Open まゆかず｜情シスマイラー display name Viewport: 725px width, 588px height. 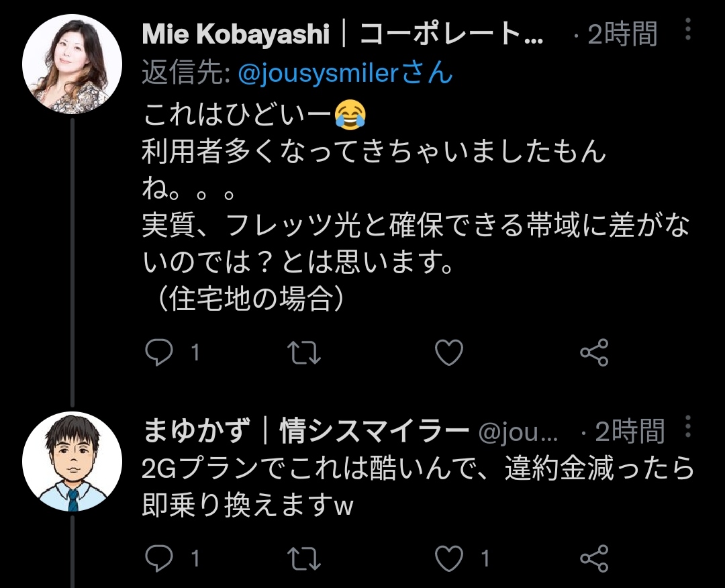[305, 431]
